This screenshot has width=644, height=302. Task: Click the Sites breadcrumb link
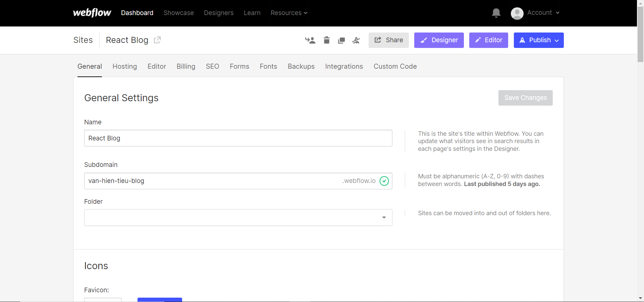pyautogui.click(x=83, y=40)
